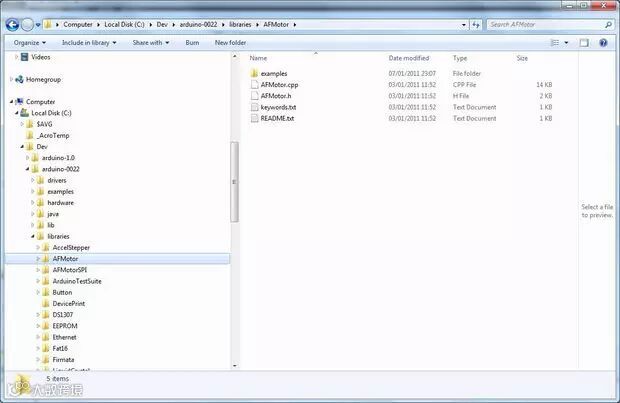620x403 pixels.
Task: Click the Ethernet folder icon in tree
Action: [46, 337]
